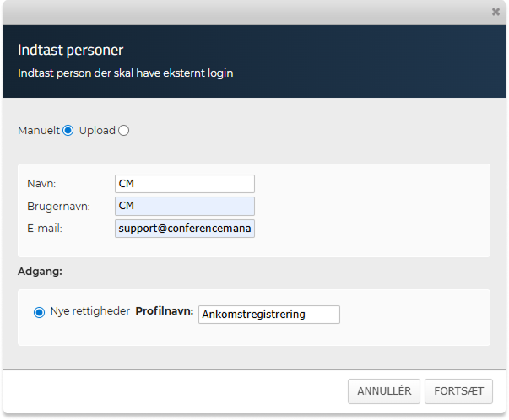This screenshot has width=509, height=420.
Task: Click the Upload label text
Action: click(x=97, y=131)
